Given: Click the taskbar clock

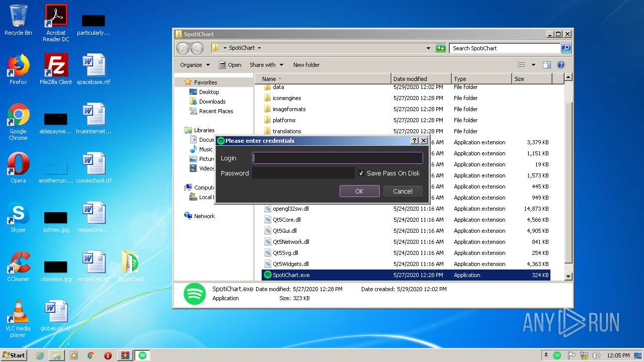Looking at the screenshot, I should 618,355.
